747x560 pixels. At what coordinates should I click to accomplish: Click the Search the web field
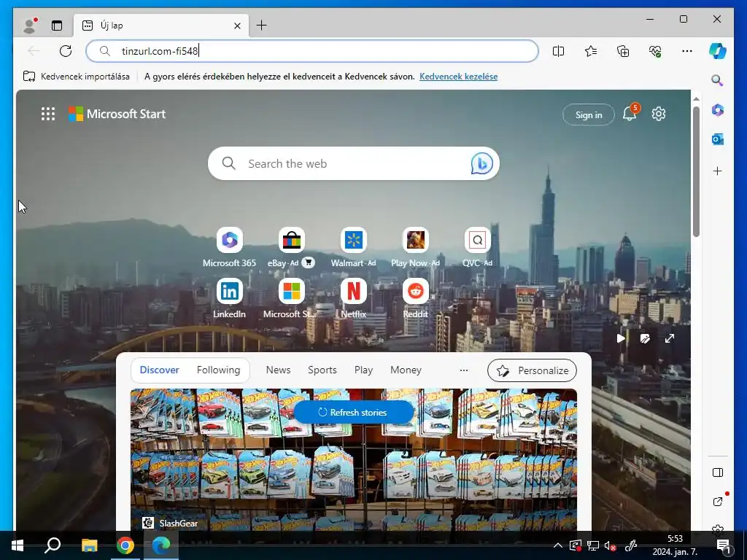354,163
